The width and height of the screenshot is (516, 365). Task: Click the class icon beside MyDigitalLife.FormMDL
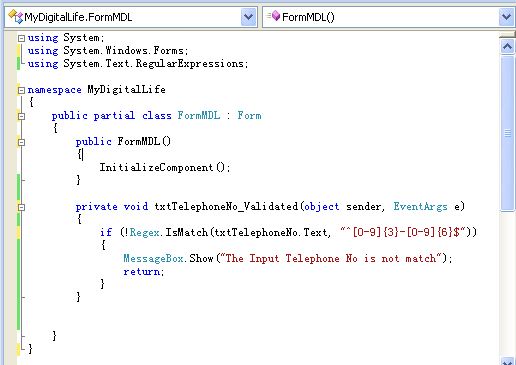(x=15, y=16)
